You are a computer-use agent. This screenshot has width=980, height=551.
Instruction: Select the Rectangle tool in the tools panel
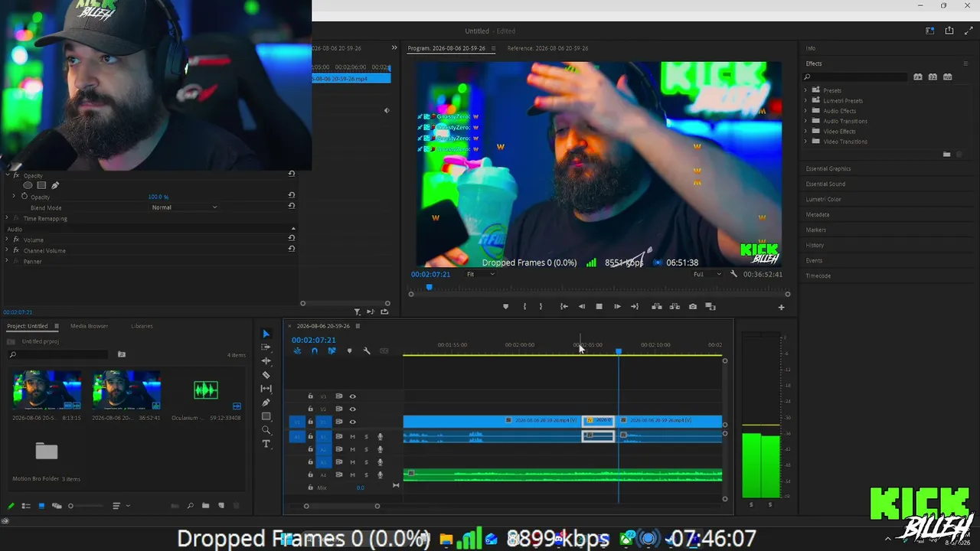(x=266, y=416)
